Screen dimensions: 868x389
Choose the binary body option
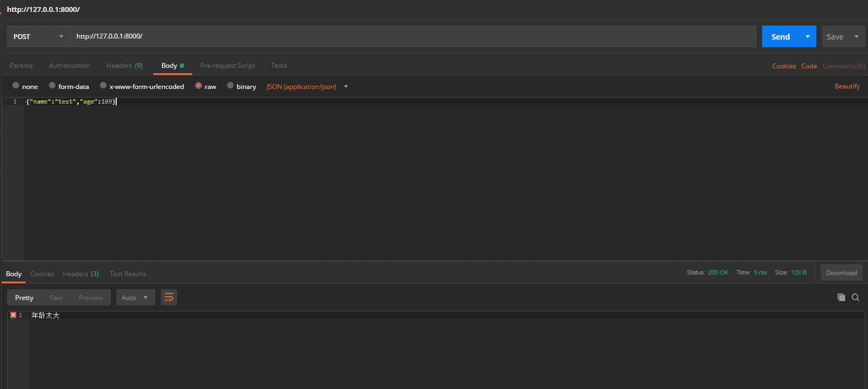click(242, 86)
